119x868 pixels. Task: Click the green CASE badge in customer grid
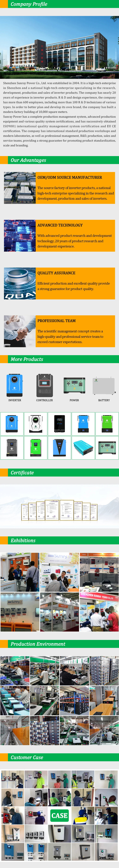coord(60,815)
